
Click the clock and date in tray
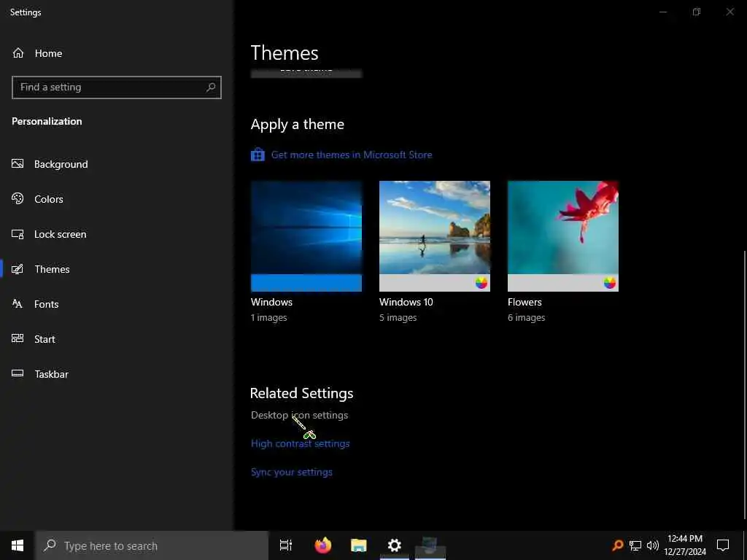684,545
